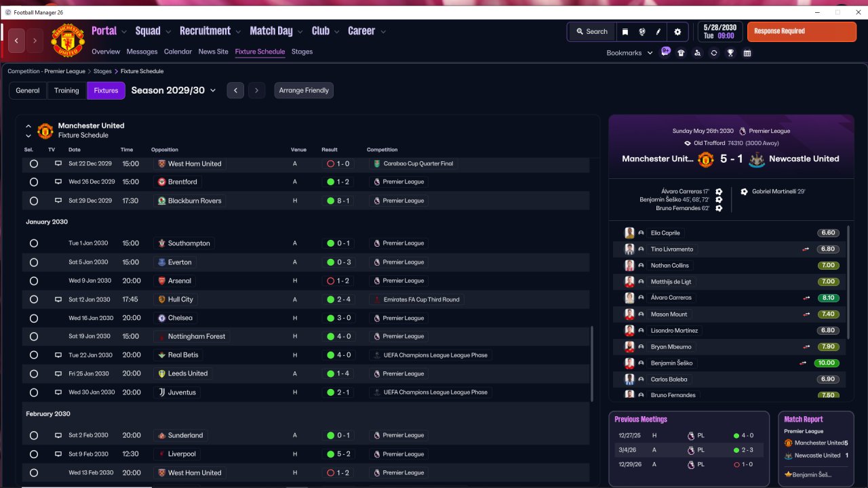
Task: Click the Premier League breadcrumb link
Action: tap(47, 71)
